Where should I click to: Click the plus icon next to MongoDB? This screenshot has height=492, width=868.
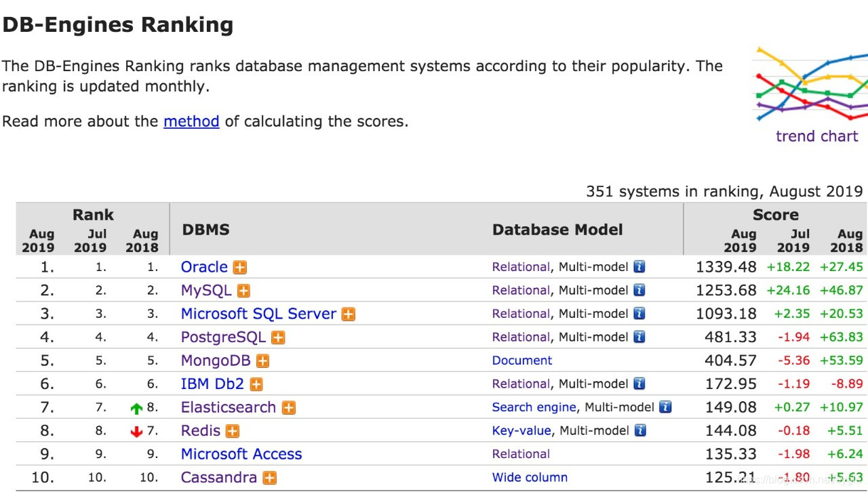pyautogui.click(x=262, y=361)
